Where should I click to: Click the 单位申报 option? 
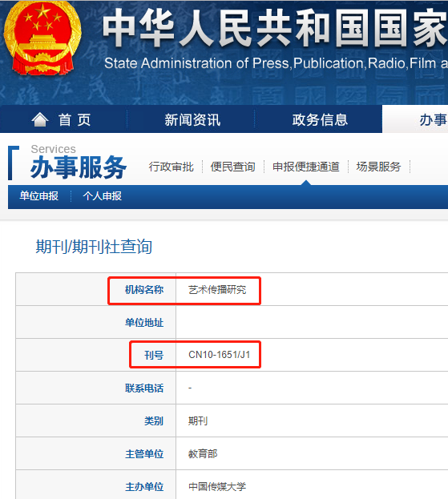38,196
